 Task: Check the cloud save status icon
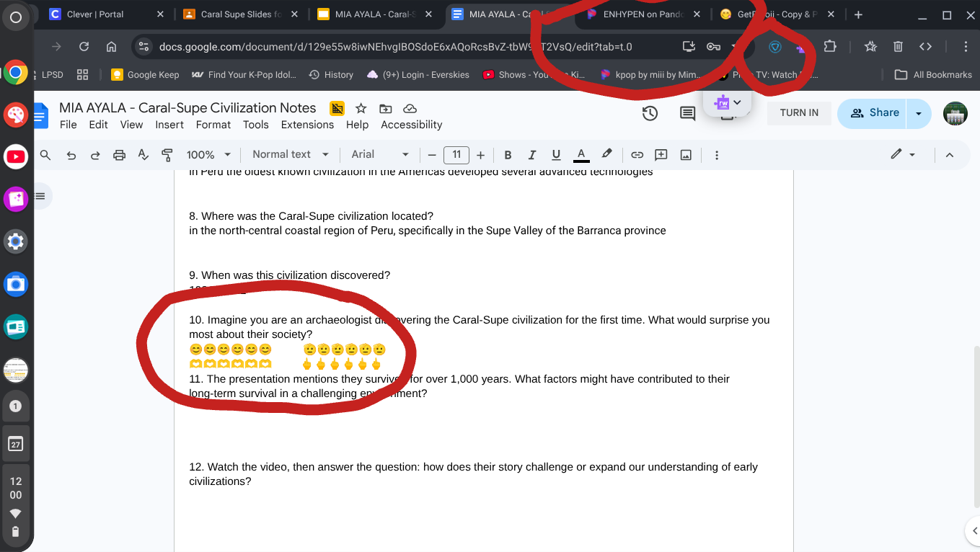click(410, 108)
